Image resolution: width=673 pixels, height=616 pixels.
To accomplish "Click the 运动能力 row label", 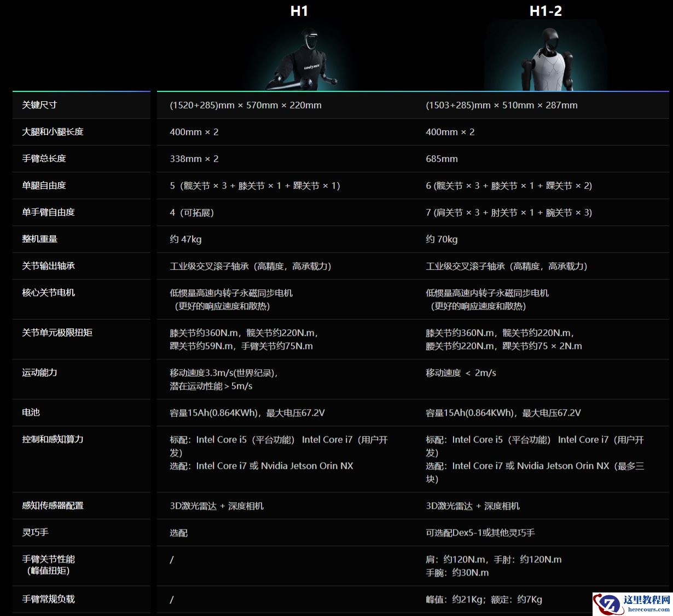I will [39, 373].
